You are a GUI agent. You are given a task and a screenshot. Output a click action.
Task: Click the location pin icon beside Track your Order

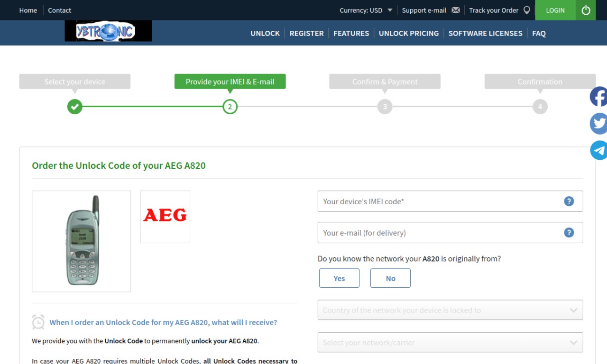tap(526, 10)
